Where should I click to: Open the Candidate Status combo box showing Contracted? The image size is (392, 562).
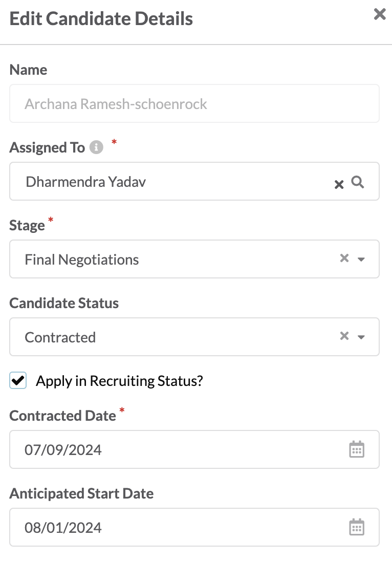194,337
